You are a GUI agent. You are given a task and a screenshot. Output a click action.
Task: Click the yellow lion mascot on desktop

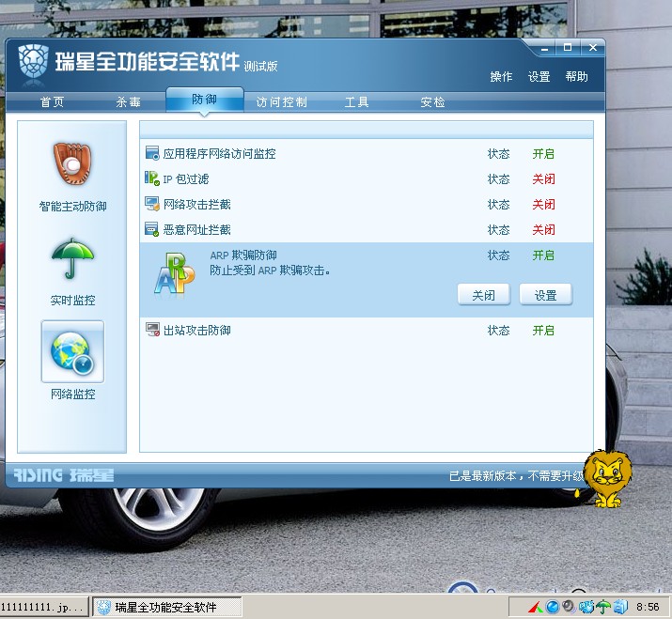608,479
